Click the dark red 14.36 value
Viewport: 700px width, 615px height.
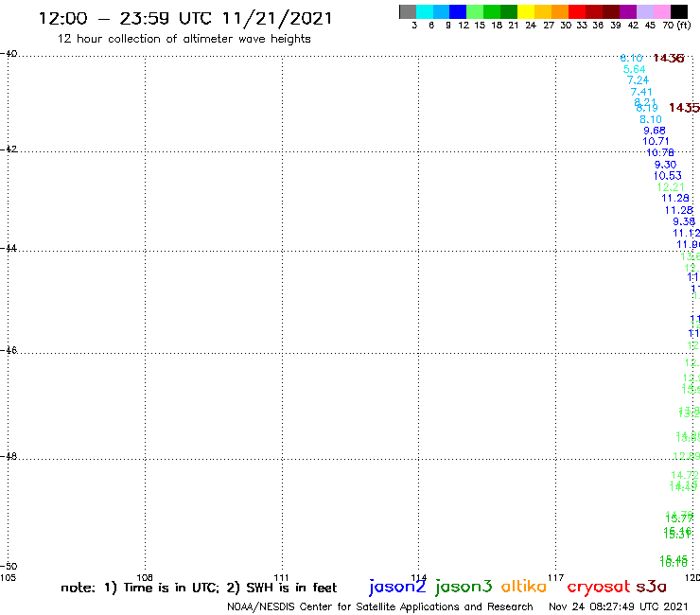pos(668,59)
